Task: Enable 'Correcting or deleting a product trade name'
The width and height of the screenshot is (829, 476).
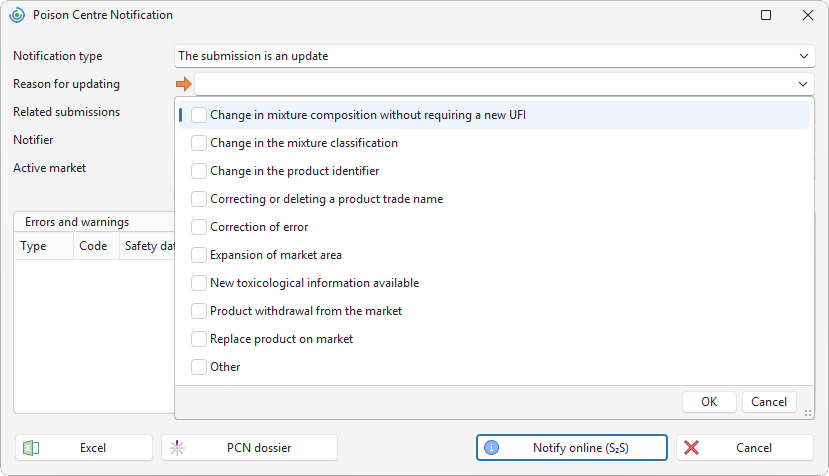Action: tap(199, 199)
